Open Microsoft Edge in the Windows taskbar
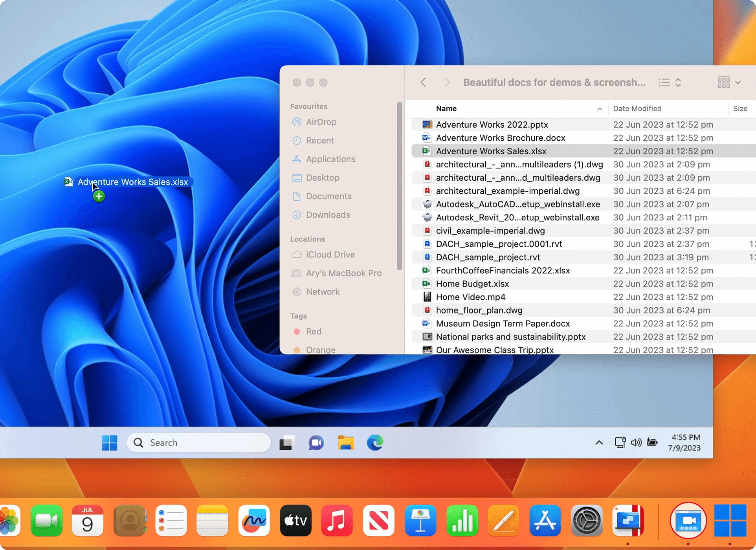Viewport: 756px width, 550px height. pyautogui.click(x=375, y=443)
